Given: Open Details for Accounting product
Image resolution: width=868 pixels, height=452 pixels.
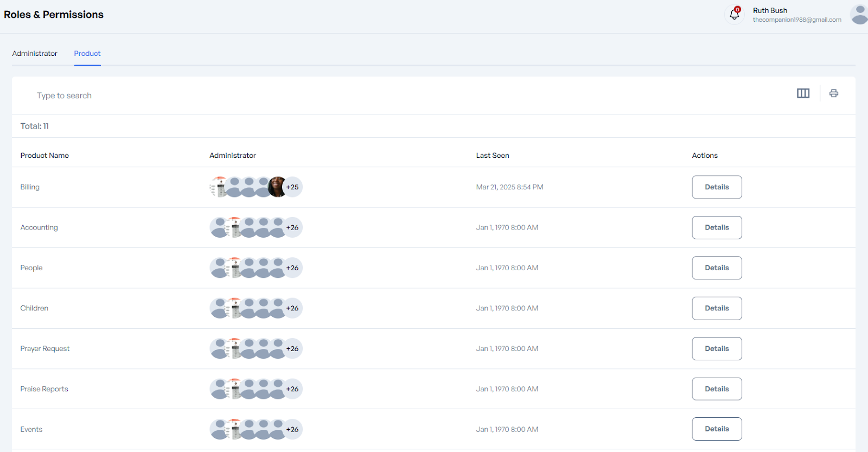Looking at the screenshot, I should (717, 227).
